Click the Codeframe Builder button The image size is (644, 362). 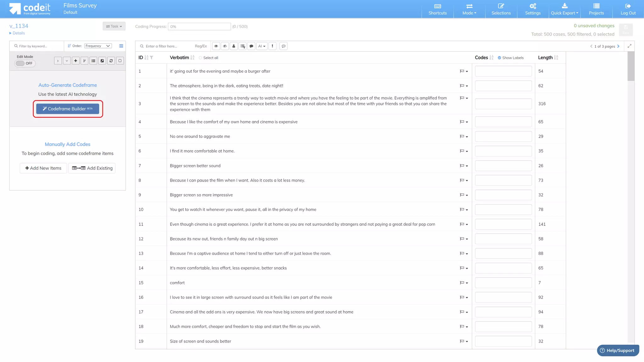[x=68, y=109]
